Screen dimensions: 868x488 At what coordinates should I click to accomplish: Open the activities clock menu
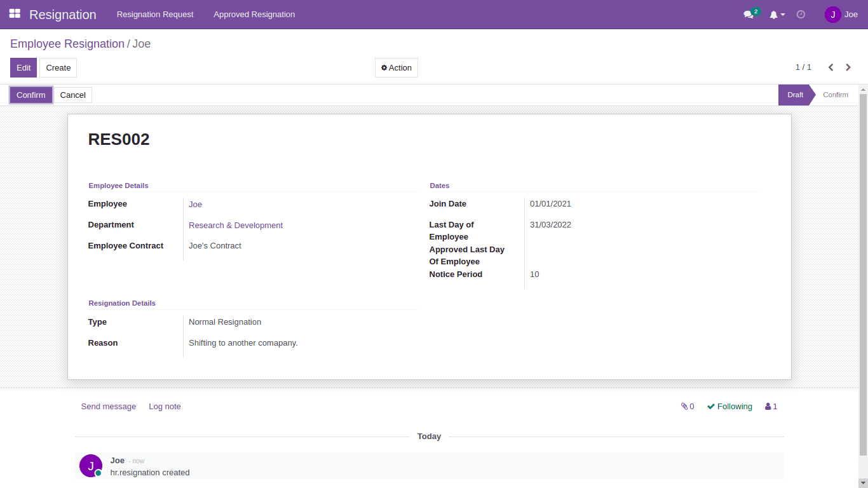(801, 14)
